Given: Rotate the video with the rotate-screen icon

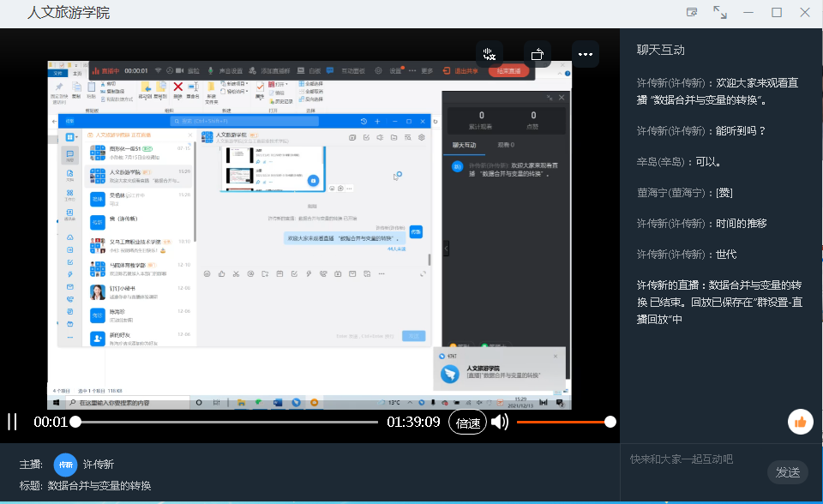Looking at the screenshot, I should point(537,54).
